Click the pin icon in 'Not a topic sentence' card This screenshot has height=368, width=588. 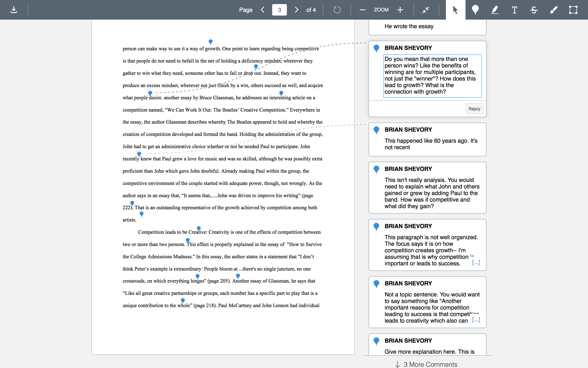[376, 284]
